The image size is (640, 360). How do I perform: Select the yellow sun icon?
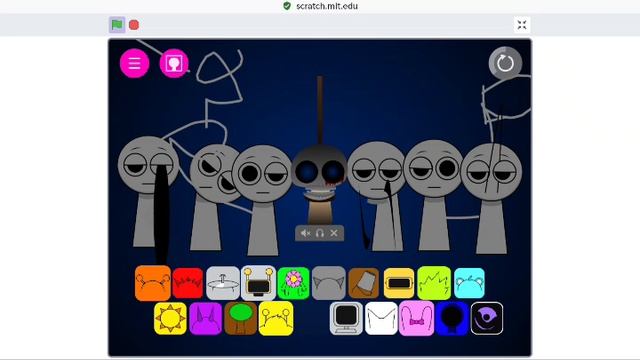170,318
